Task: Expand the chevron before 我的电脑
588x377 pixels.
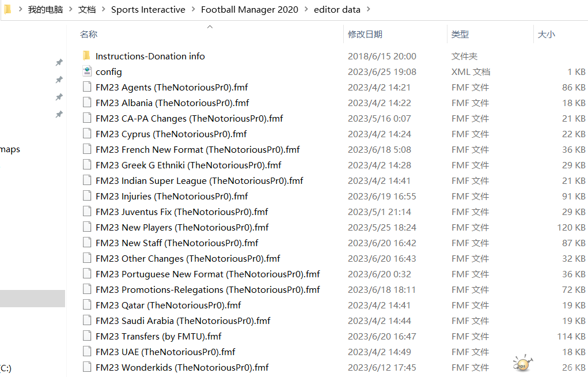Action: (21, 9)
